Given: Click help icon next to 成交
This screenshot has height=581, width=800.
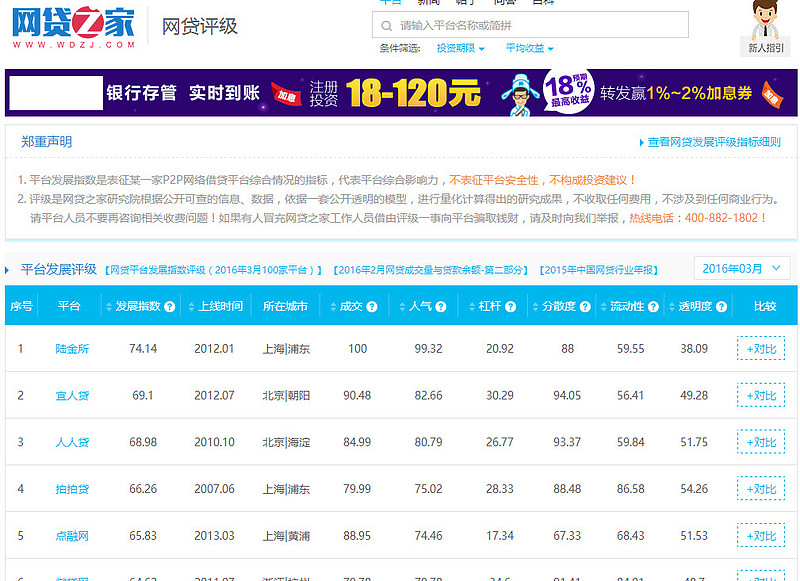Looking at the screenshot, I should [x=372, y=307].
